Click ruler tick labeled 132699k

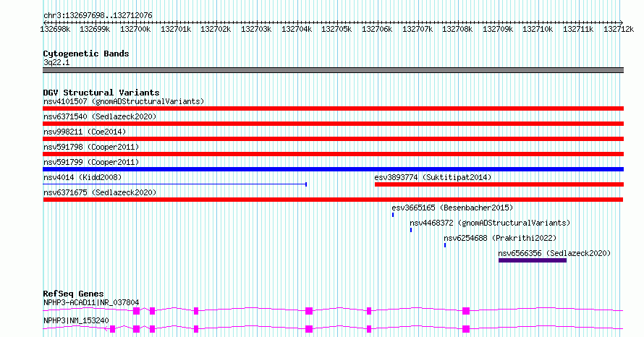[x=95, y=29]
